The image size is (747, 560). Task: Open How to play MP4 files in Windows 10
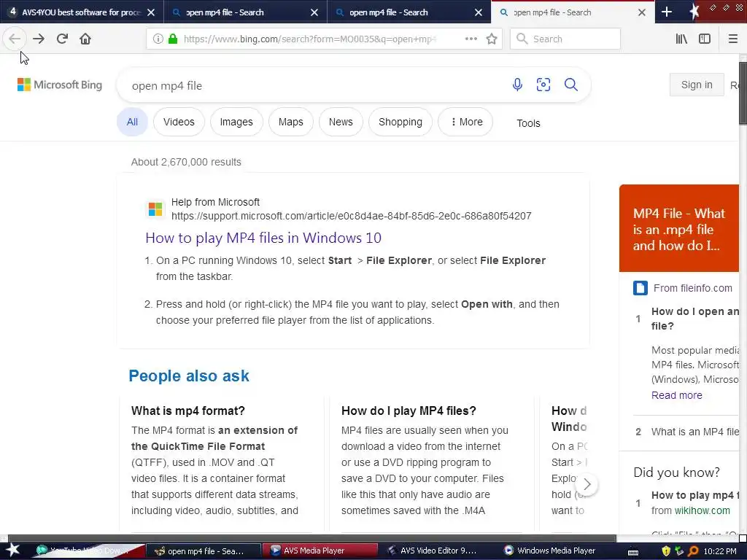coord(263,238)
